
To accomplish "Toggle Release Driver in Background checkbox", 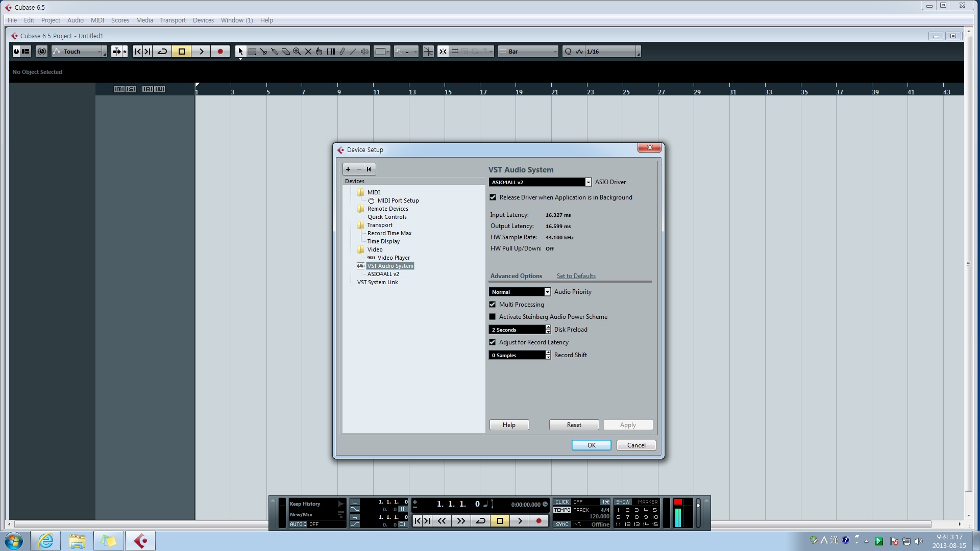I will tap(493, 197).
